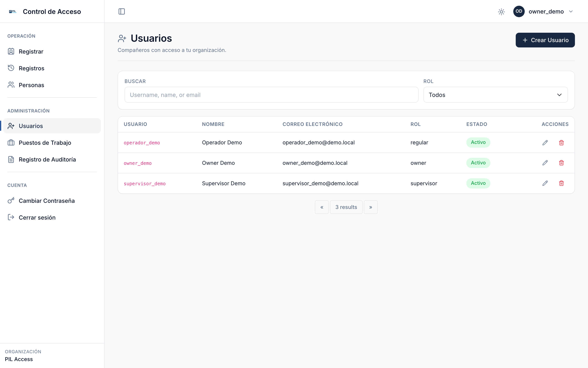Click the Usuarios page heading
The width and height of the screenshot is (588, 368).
click(151, 38)
